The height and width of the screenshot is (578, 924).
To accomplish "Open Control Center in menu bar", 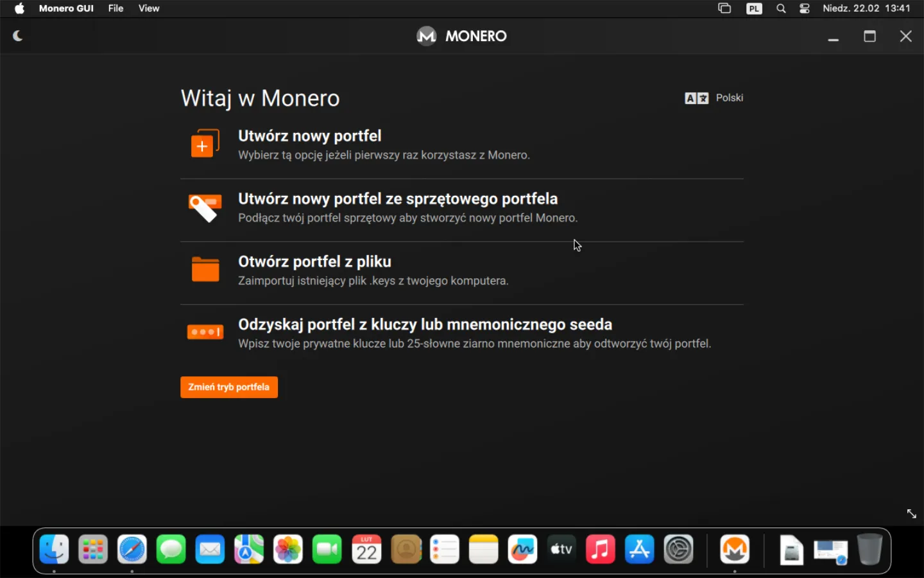I will click(x=805, y=8).
